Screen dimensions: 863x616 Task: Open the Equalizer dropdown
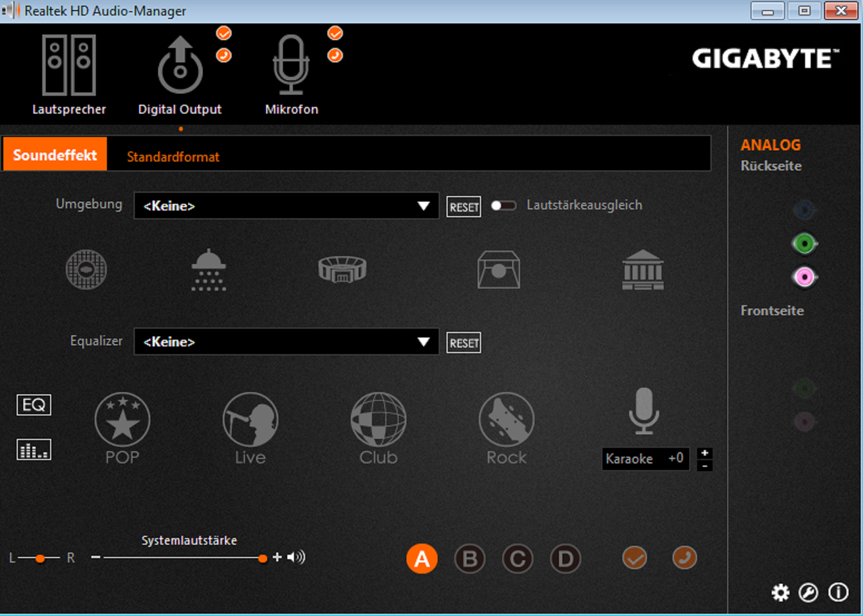286,341
